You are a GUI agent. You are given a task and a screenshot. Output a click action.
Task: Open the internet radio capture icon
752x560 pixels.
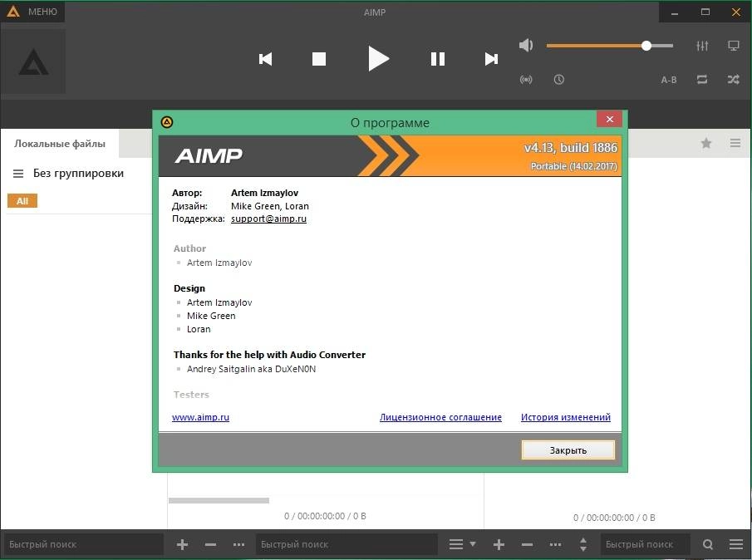[526, 80]
